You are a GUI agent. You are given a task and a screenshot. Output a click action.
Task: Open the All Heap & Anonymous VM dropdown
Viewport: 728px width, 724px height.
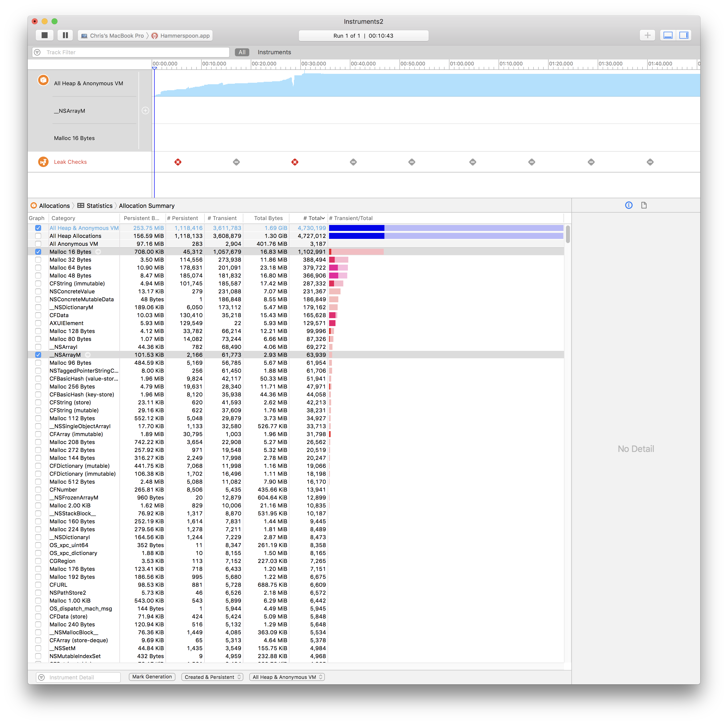pos(286,676)
